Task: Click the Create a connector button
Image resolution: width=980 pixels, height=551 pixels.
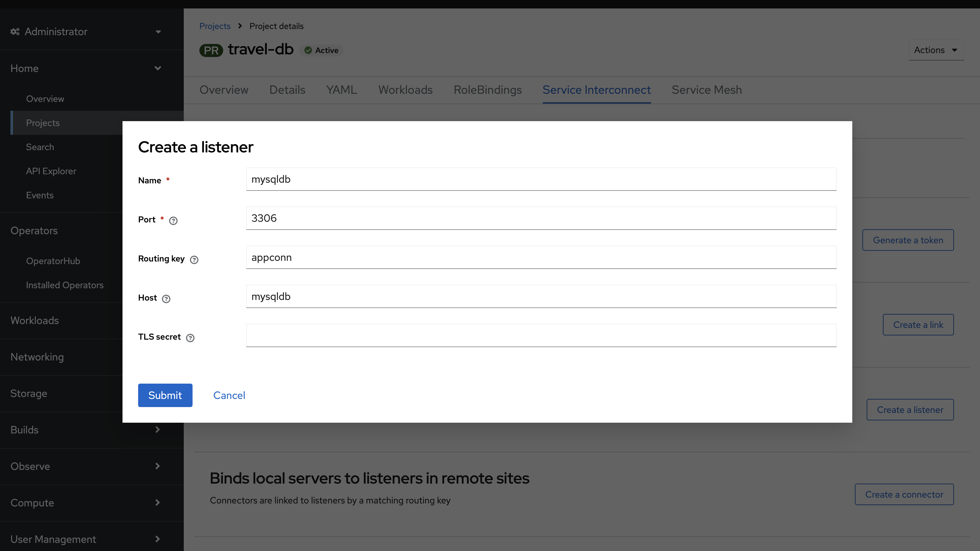Action: coord(904,494)
